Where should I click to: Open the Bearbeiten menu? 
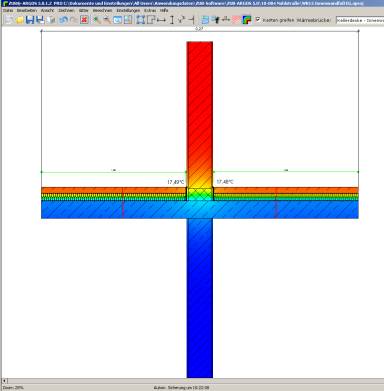[27, 10]
